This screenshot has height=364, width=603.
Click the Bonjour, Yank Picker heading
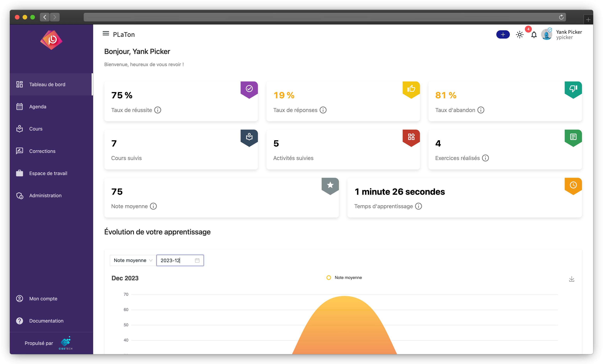point(137,52)
